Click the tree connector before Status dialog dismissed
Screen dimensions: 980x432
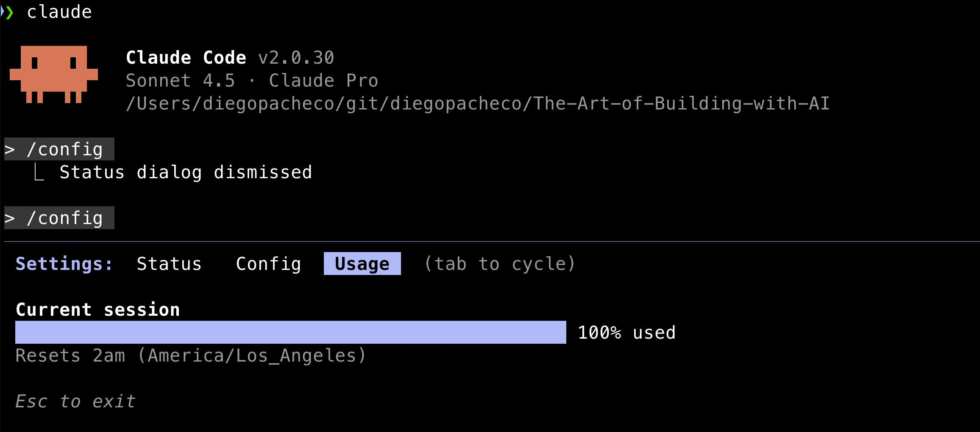(39, 173)
